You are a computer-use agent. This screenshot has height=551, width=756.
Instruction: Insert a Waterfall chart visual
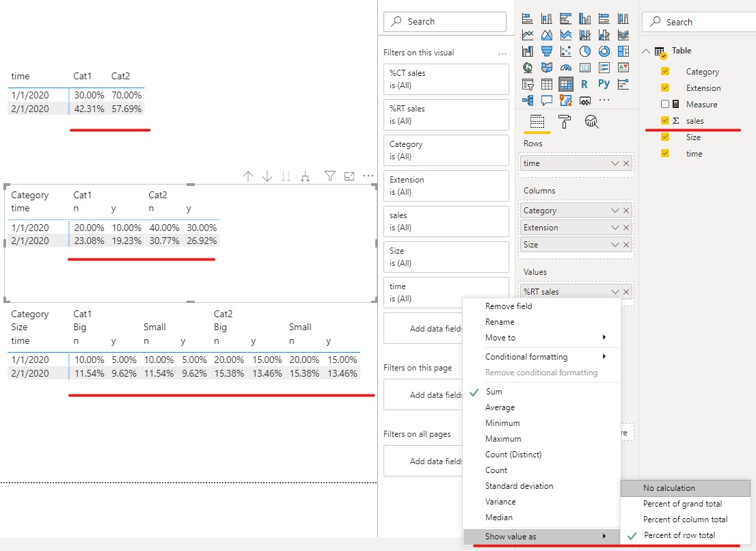click(x=528, y=51)
